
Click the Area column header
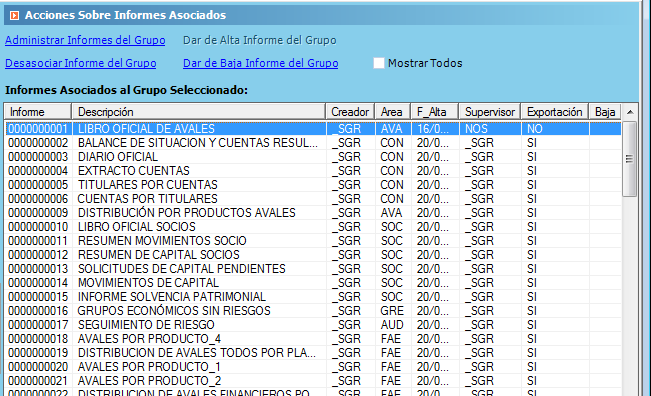click(392, 112)
